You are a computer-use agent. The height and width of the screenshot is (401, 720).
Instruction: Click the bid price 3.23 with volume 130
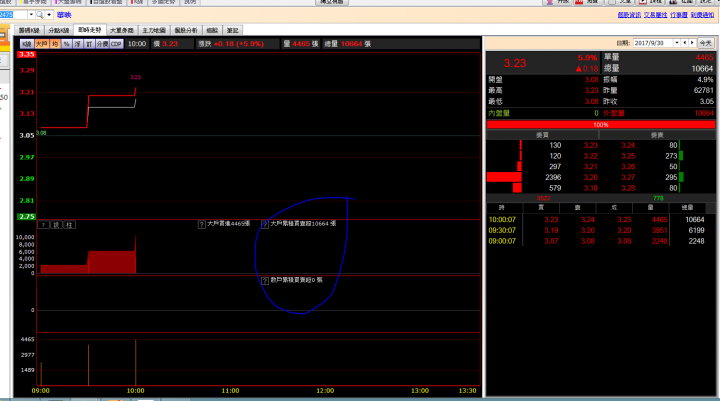click(591, 145)
